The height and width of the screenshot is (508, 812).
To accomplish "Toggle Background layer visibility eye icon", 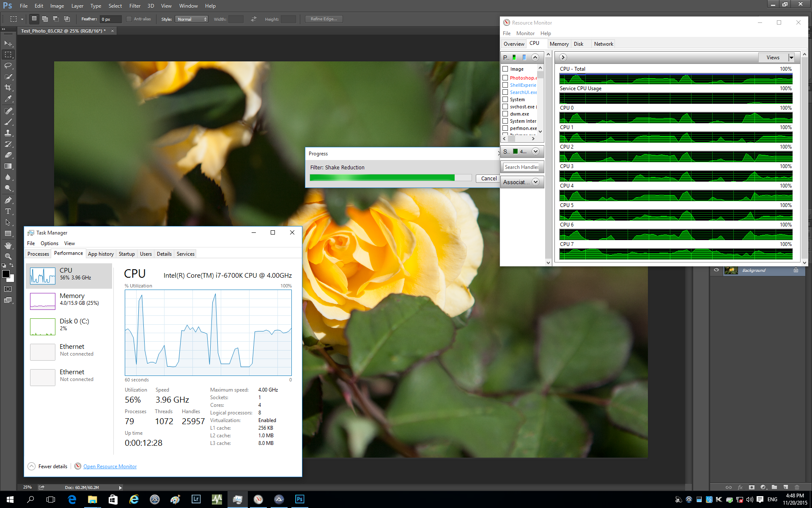I will point(716,270).
